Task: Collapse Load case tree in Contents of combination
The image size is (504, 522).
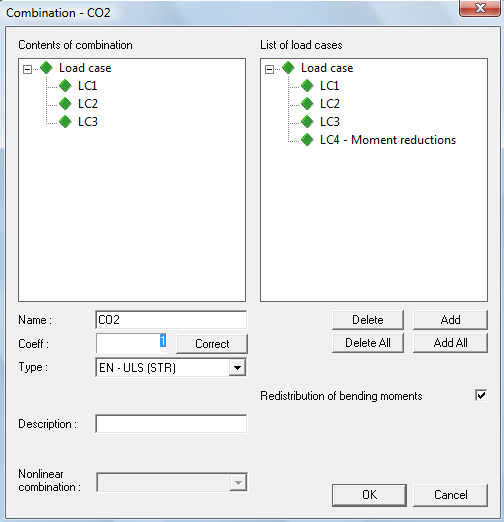Action: click(x=27, y=69)
